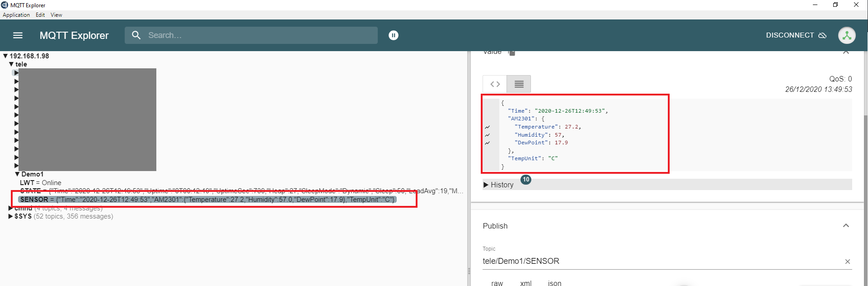Expand the cmnd topic node
The width and height of the screenshot is (868, 286).
coord(10,208)
